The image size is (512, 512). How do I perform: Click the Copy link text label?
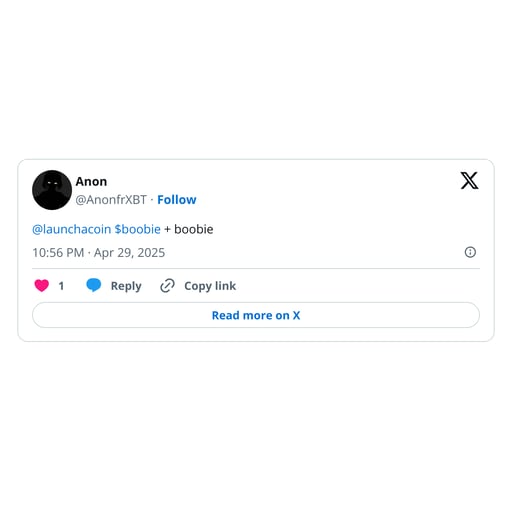click(210, 286)
